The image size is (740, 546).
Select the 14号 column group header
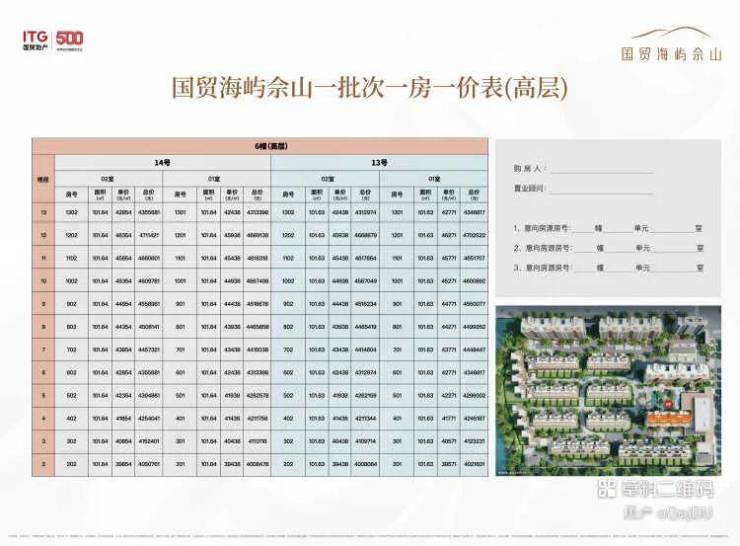click(163, 163)
